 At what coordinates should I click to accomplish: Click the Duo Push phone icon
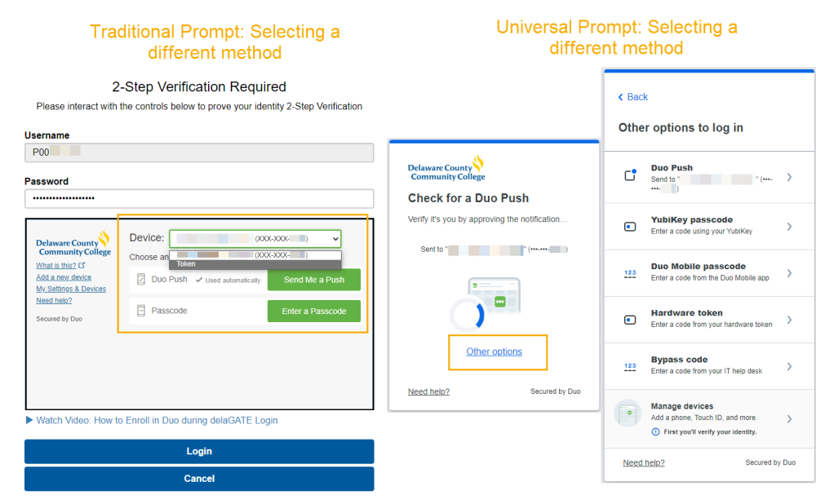coord(630,175)
